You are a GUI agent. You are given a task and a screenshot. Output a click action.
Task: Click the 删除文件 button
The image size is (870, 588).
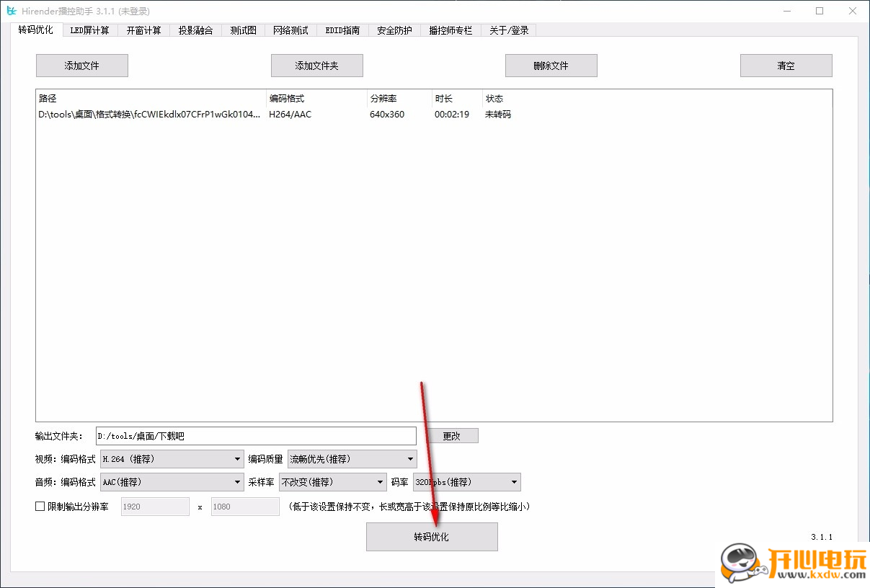551,66
